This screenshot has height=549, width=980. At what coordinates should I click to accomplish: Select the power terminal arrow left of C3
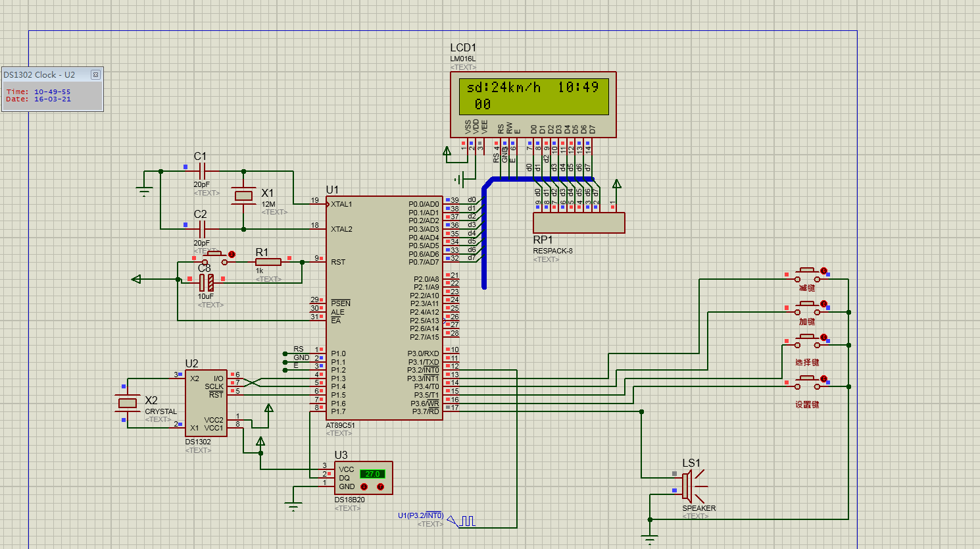[x=136, y=279]
